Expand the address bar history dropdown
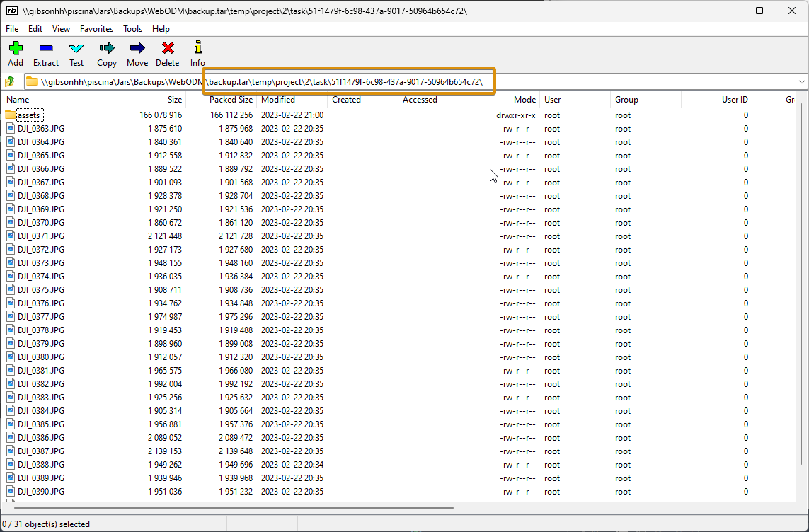The height and width of the screenshot is (532, 809). coord(801,81)
